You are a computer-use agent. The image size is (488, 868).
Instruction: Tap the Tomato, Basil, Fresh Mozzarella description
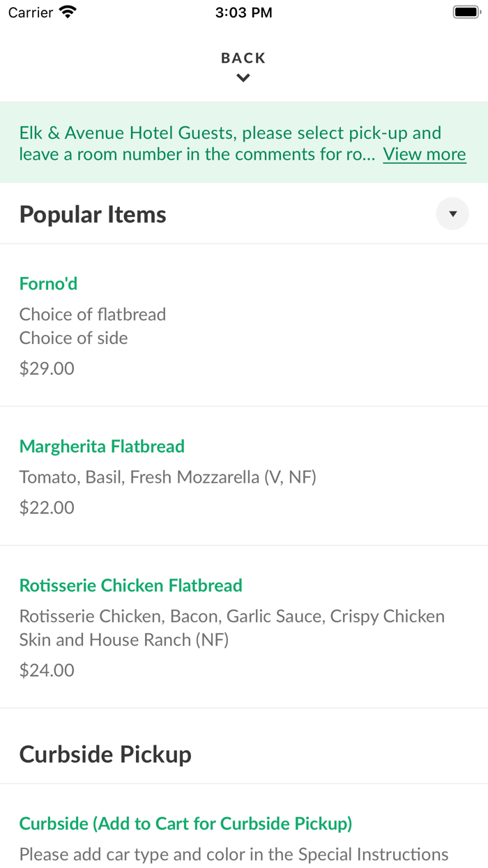167,477
